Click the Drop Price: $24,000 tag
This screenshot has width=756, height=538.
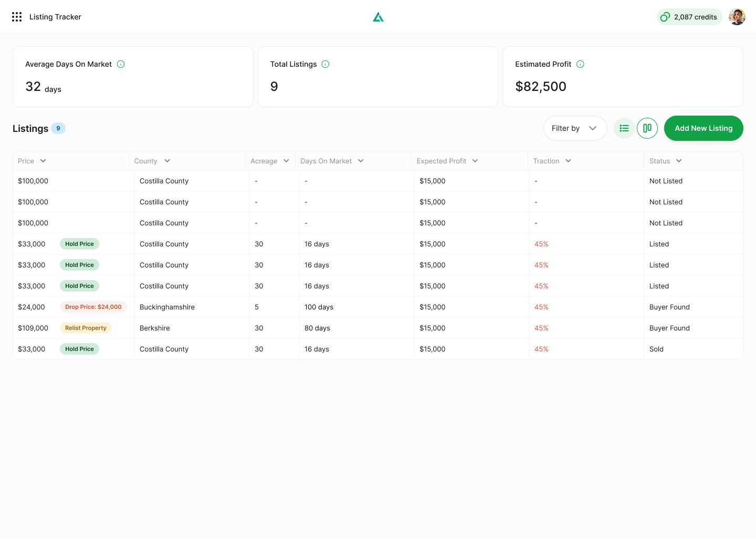point(93,307)
